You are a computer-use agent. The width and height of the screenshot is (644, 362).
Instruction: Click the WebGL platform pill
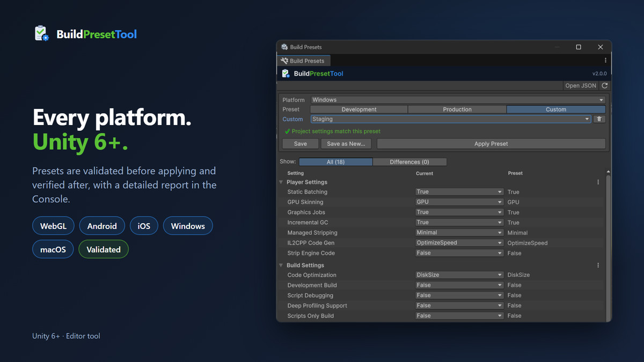tap(53, 226)
